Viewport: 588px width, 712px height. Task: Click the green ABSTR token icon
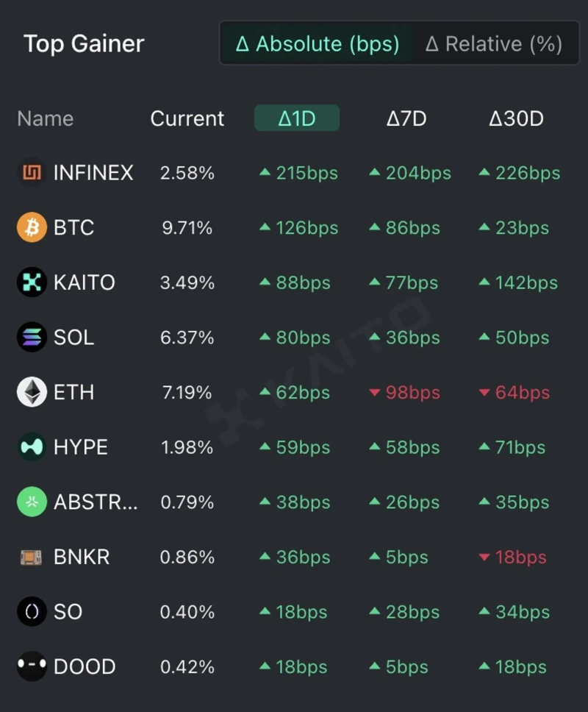point(32,502)
